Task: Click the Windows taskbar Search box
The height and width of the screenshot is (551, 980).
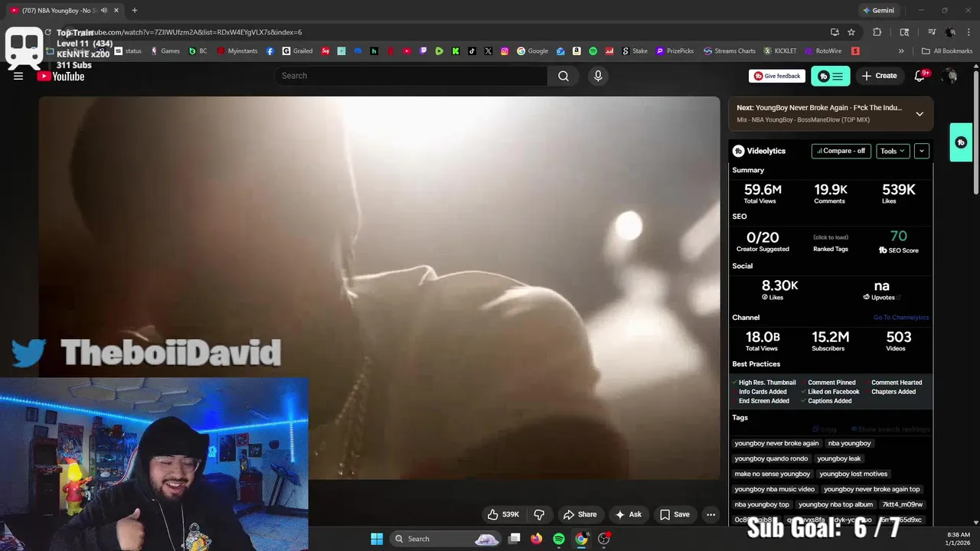Action: (446, 539)
